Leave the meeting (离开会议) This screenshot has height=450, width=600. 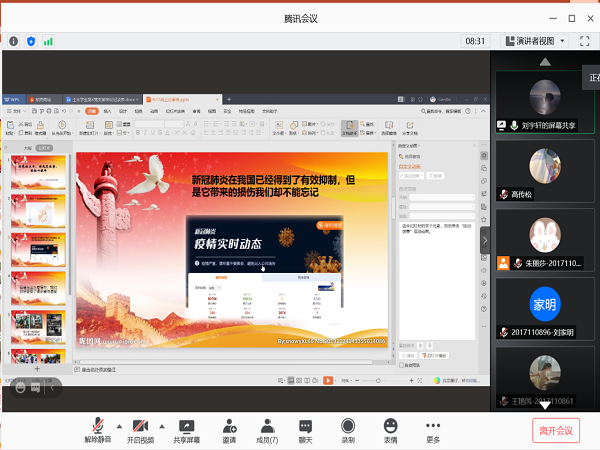point(555,430)
